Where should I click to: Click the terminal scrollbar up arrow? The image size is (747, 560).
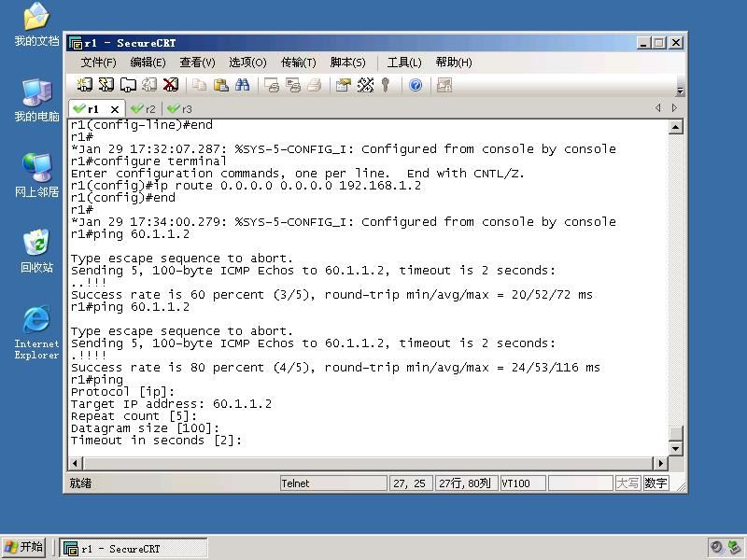coord(675,127)
